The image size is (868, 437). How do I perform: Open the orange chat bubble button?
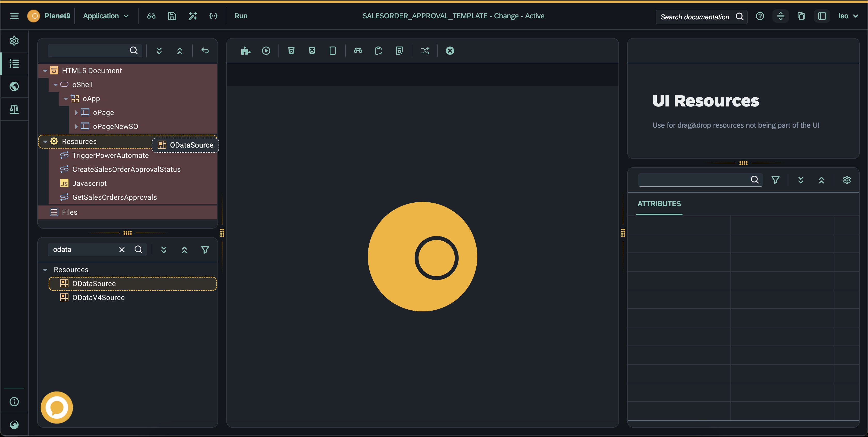tap(57, 407)
